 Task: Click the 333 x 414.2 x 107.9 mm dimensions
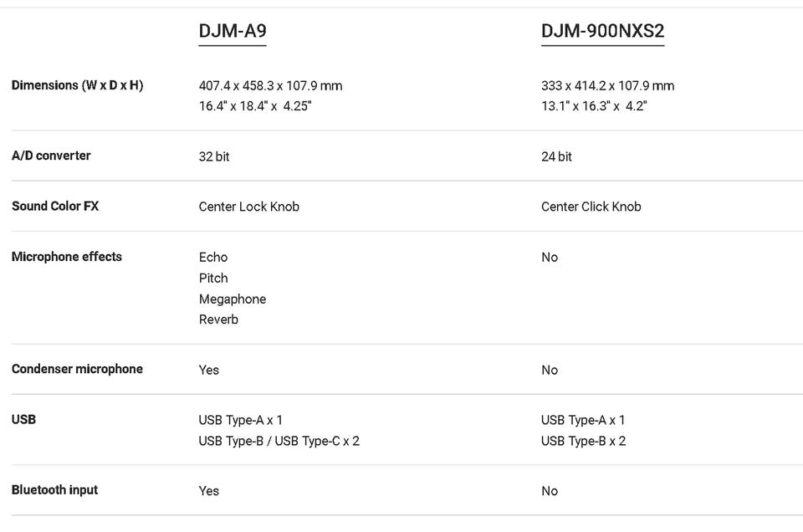[x=607, y=85]
